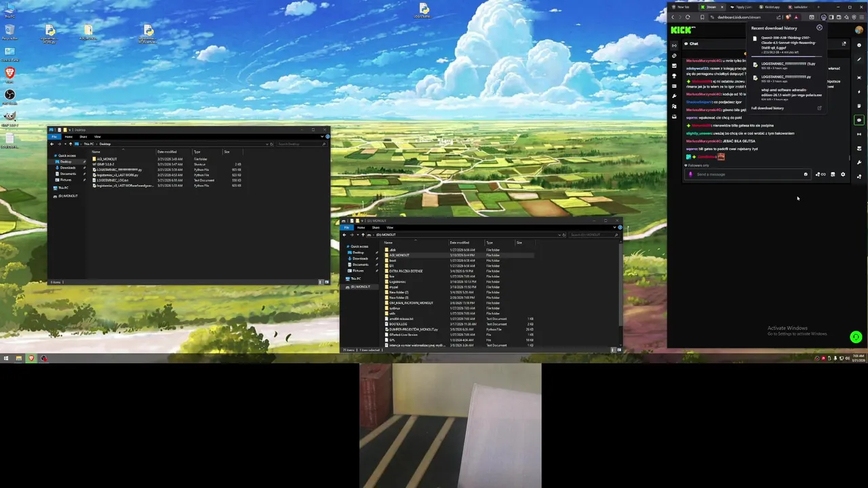Open Recycle Bin desktop icon

[x=9, y=32]
